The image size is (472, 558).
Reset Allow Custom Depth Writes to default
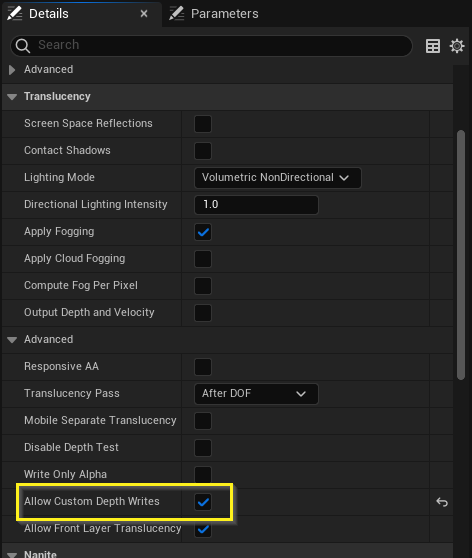(442, 502)
